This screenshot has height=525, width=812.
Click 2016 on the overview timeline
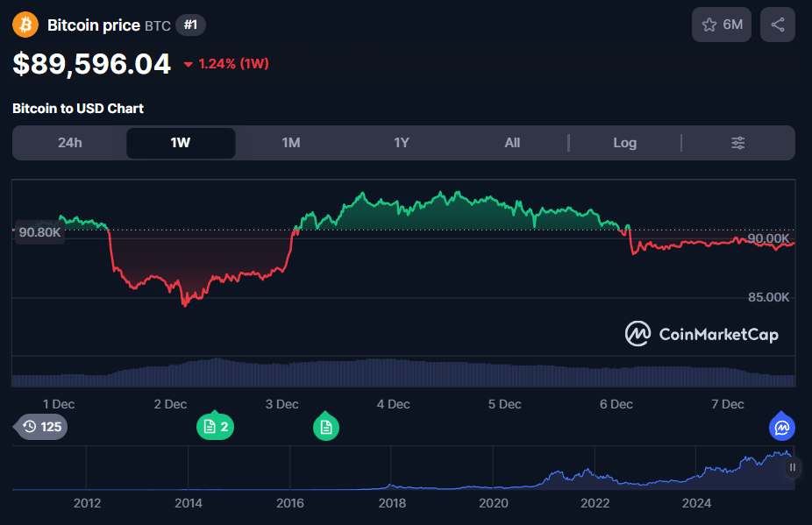pos(290,503)
